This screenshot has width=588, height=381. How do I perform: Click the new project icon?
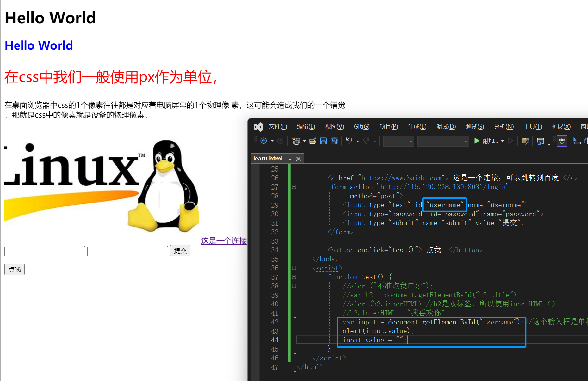(x=296, y=141)
